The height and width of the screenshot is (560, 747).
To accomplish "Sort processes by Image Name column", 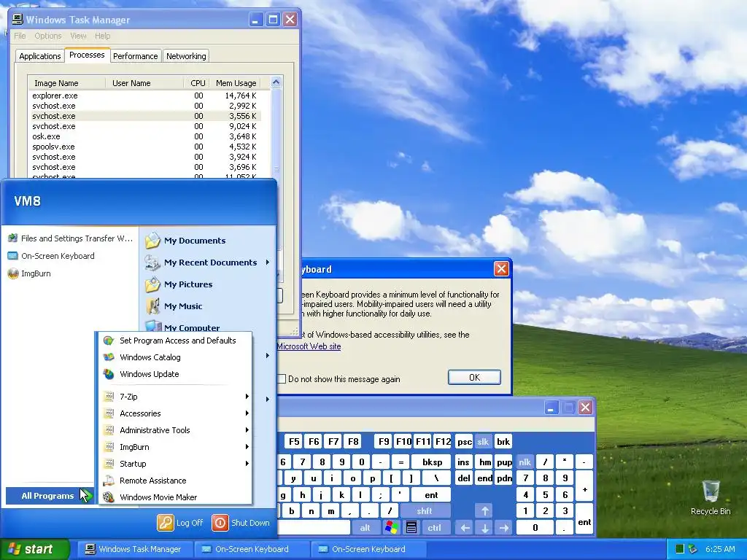I will [x=66, y=83].
